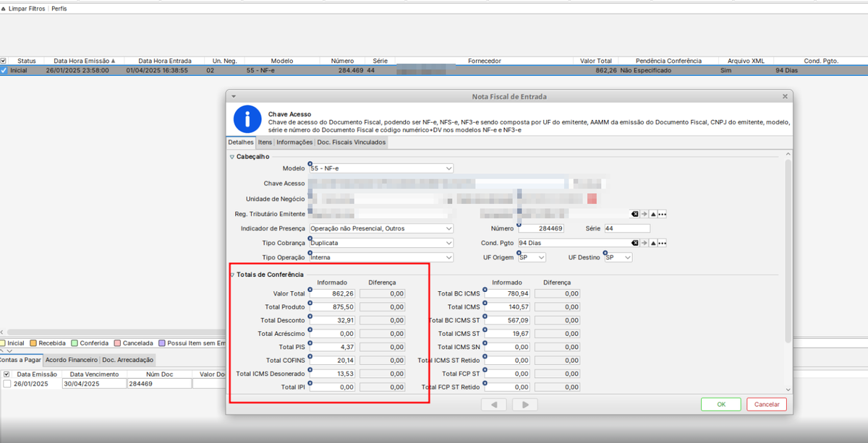Toggle the select-all checkbox above Data Emissão
868x443 pixels.
pyautogui.click(x=7, y=374)
